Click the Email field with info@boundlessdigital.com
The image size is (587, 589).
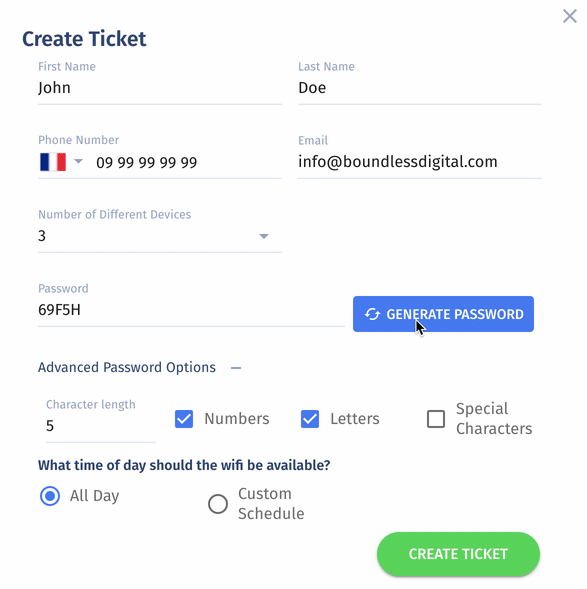(x=420, y=162)
